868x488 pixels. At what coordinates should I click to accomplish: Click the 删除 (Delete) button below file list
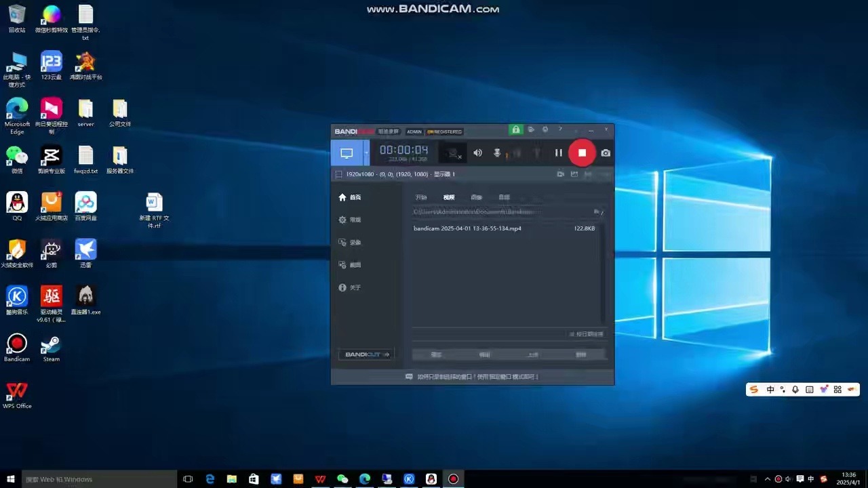pos(581,354)
